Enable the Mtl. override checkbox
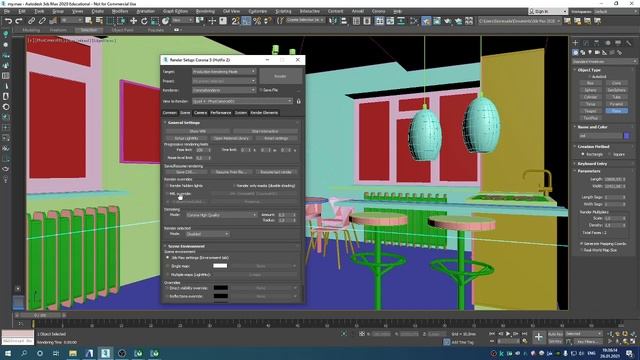The height and width of the screenshot is (360, 640). [x=167, y=194]
